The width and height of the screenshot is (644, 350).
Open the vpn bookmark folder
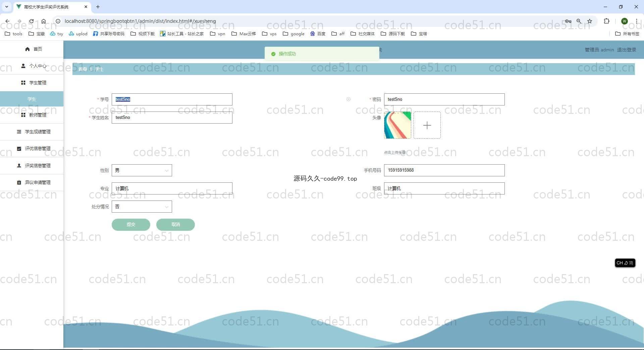[x=218, y=34]
